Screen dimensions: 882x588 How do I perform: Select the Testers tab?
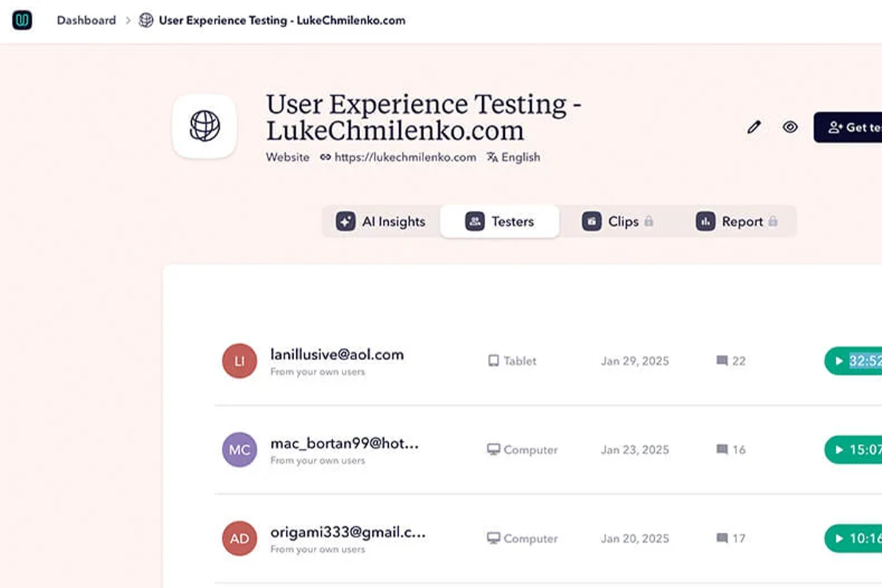click(500, 221)
